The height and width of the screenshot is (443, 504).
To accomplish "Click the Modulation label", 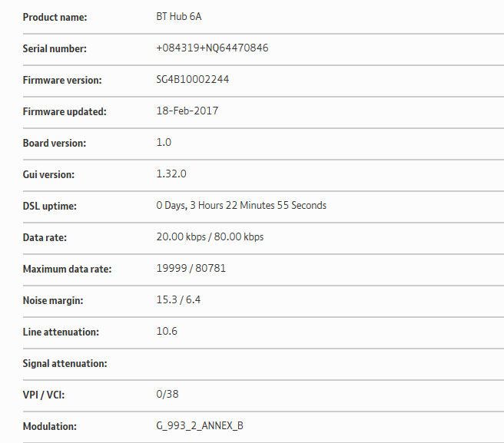I will pyautogui.click(x=49, y=427).
